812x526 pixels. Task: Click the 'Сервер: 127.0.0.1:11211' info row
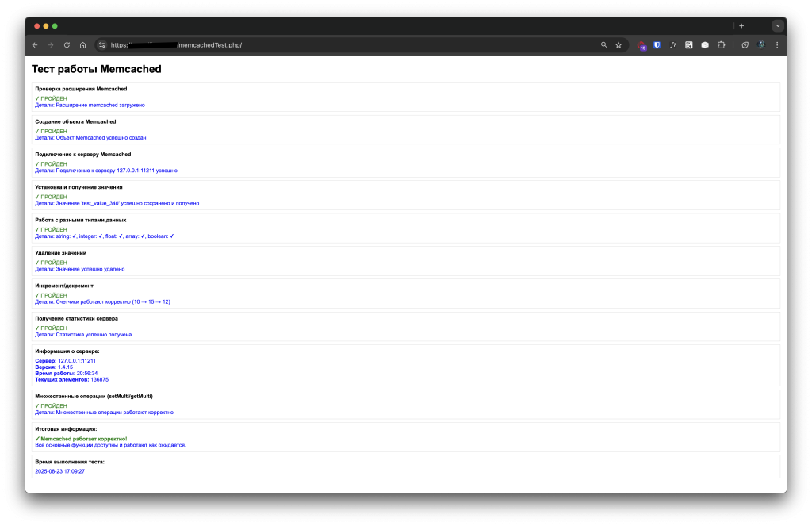65,361
